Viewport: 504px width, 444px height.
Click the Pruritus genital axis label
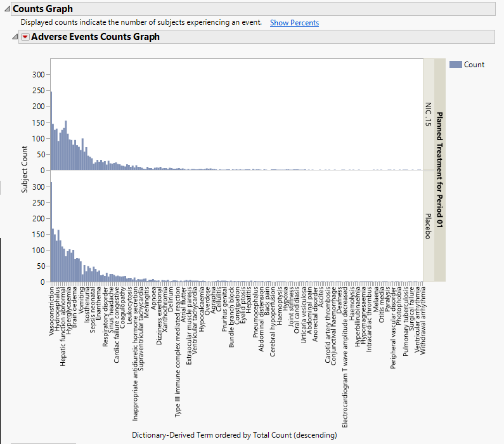click(x=224, y=309)
